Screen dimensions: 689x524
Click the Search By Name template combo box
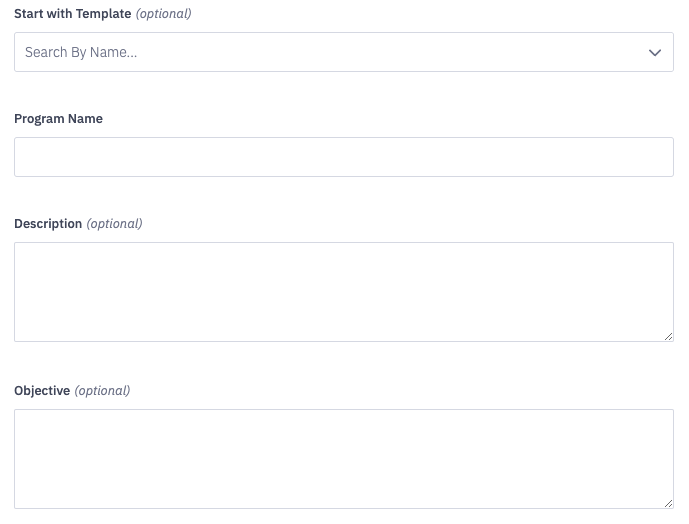coord(344,52)
